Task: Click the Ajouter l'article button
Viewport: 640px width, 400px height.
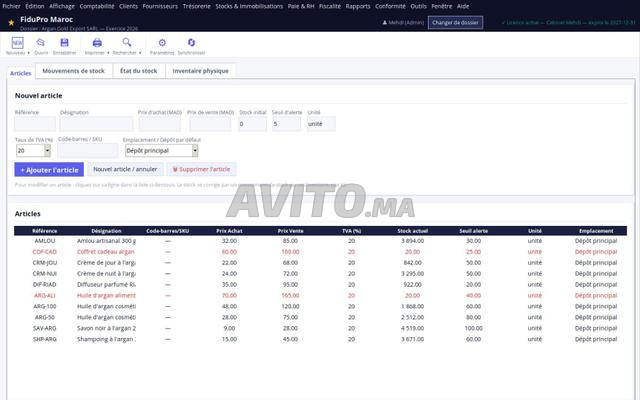Action: (x=49, y=169)
